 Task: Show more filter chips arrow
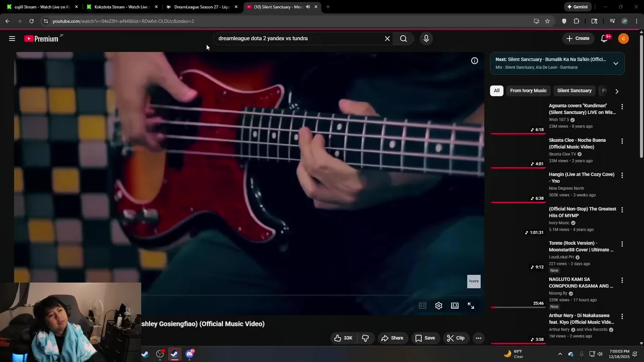(617, 91)
